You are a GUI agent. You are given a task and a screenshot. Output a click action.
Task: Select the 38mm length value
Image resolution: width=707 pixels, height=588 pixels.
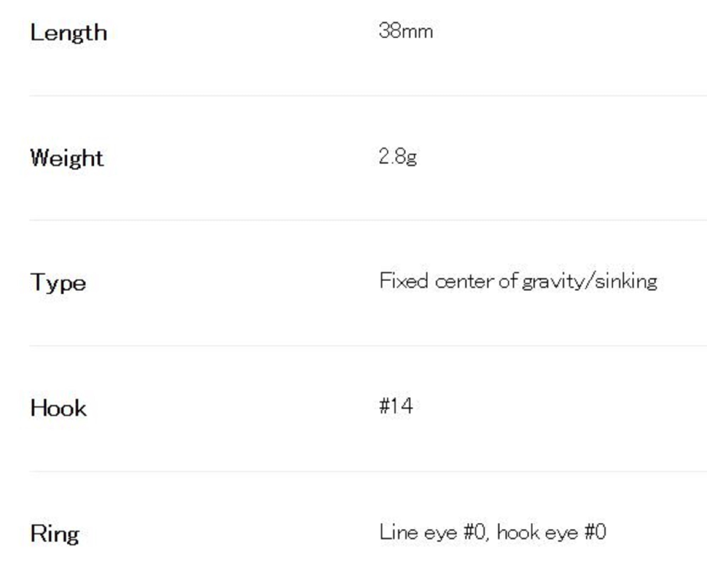[x=405, y=31]
